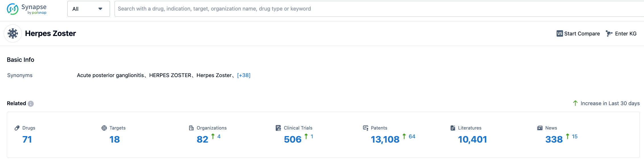Click the Herpes Zoster virus icon

click(13, 33)
